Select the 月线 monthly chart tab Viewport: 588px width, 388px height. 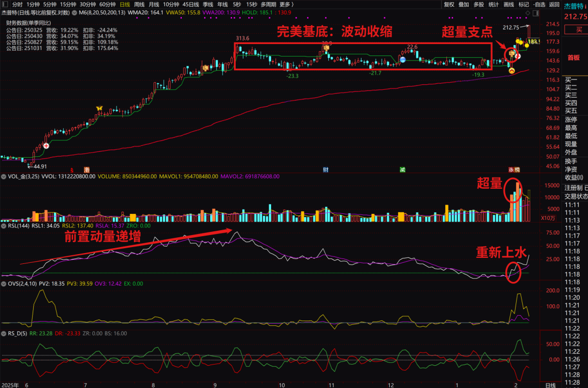[154, 4]
